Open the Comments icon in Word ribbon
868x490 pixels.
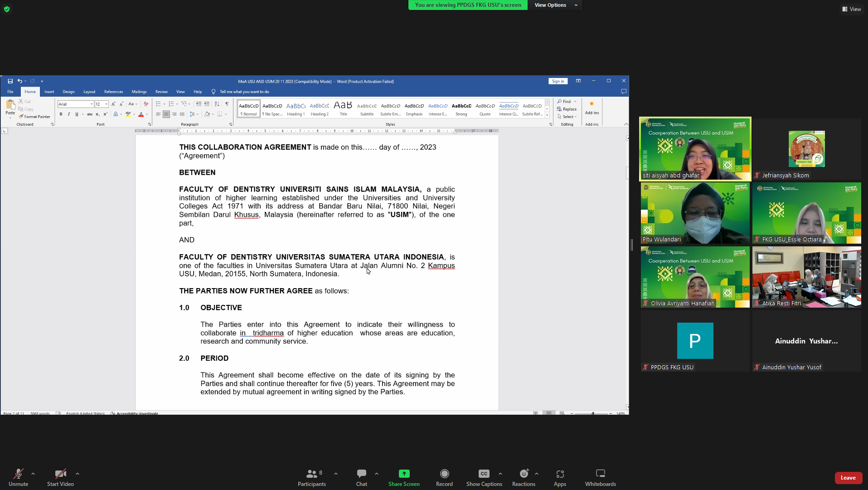click(624, 92)
